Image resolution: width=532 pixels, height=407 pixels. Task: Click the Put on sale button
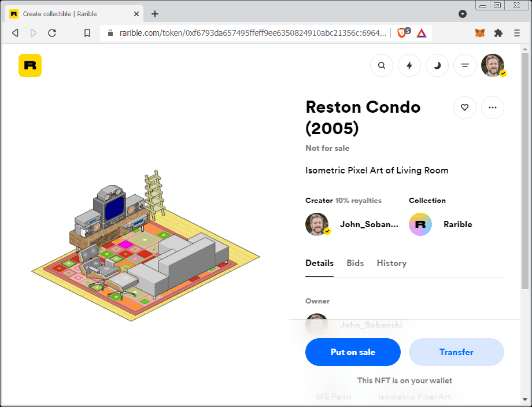[353, 352]
